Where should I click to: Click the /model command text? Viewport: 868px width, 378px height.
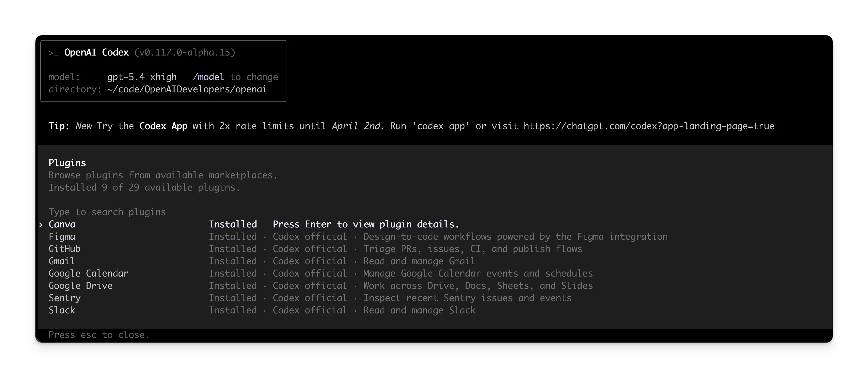click(x=208, y=77)
